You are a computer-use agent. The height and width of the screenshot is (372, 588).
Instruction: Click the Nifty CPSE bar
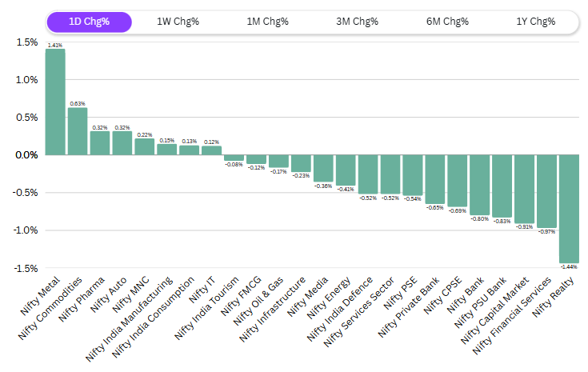(457, 181)
